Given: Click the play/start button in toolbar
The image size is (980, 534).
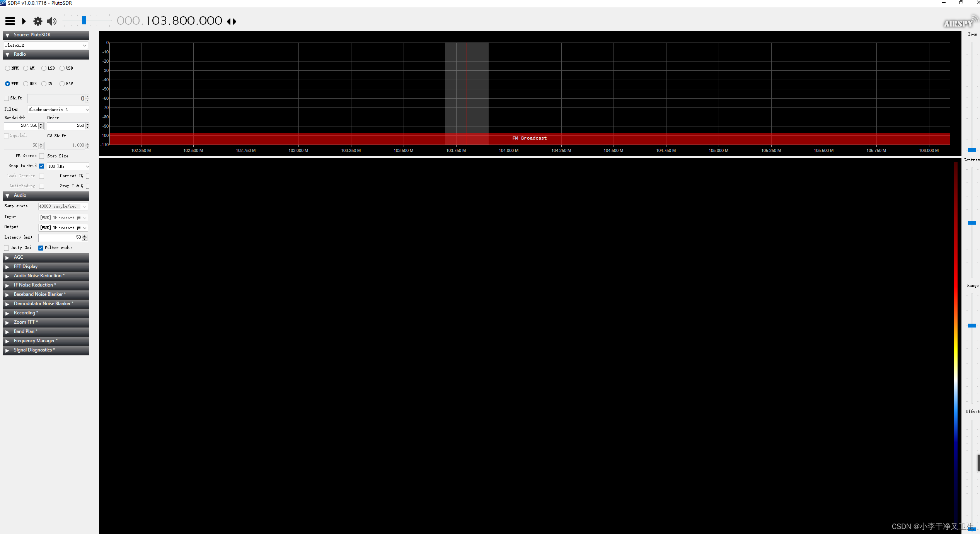Looking at the screenshot, I should (x=24, y=20).
